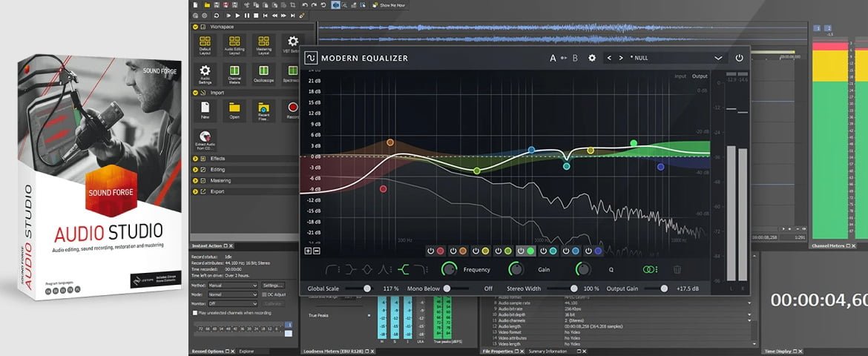Select the highlighted green shelf filter shape
868x356 pixels.
coord(403,270)
